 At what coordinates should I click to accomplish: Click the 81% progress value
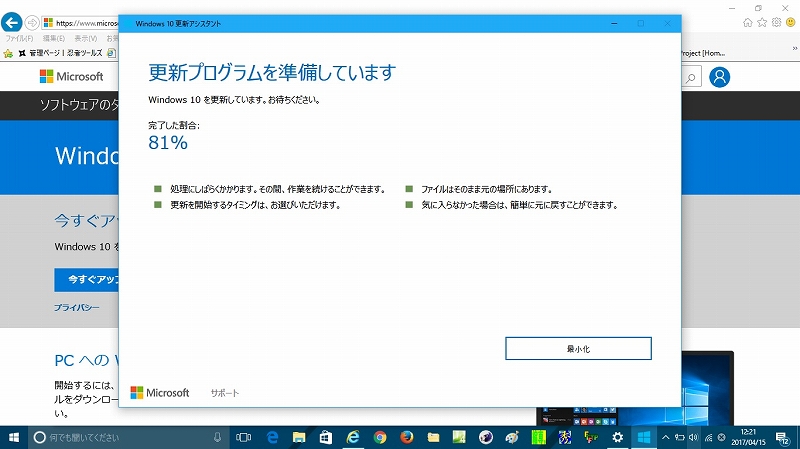(x=168, y=143)
